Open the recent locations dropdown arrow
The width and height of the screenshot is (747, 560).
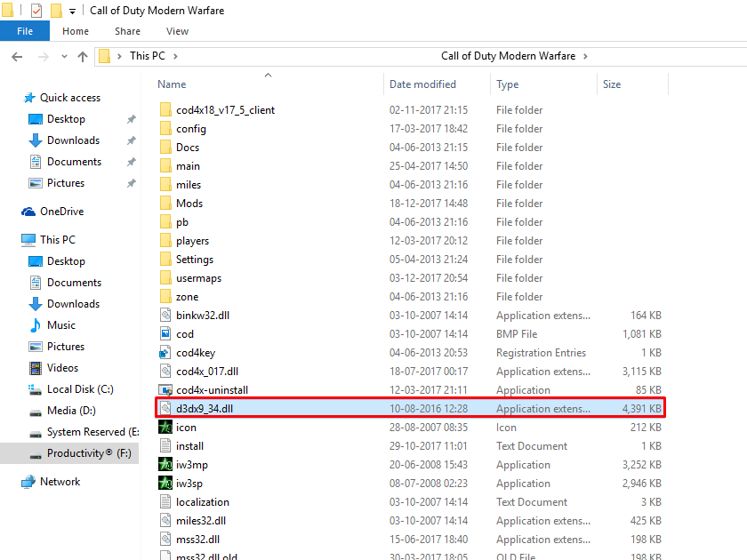tap(64, 57)
